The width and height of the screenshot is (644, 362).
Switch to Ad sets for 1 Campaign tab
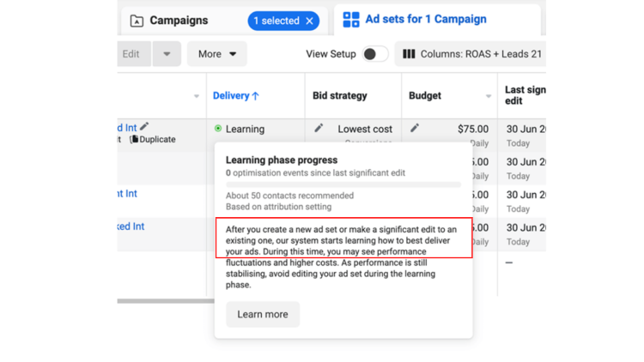pos(425,20)
